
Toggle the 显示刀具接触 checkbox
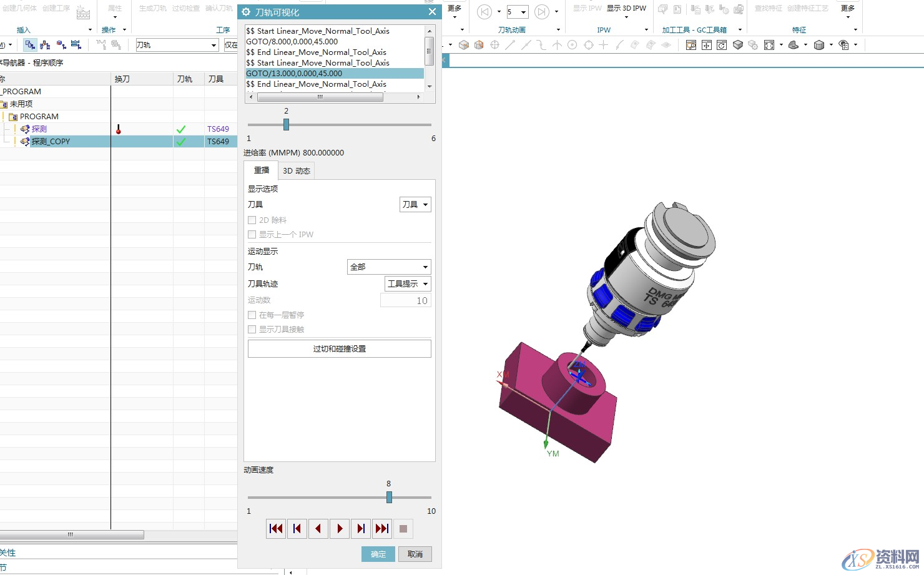[x=252, y=330]
